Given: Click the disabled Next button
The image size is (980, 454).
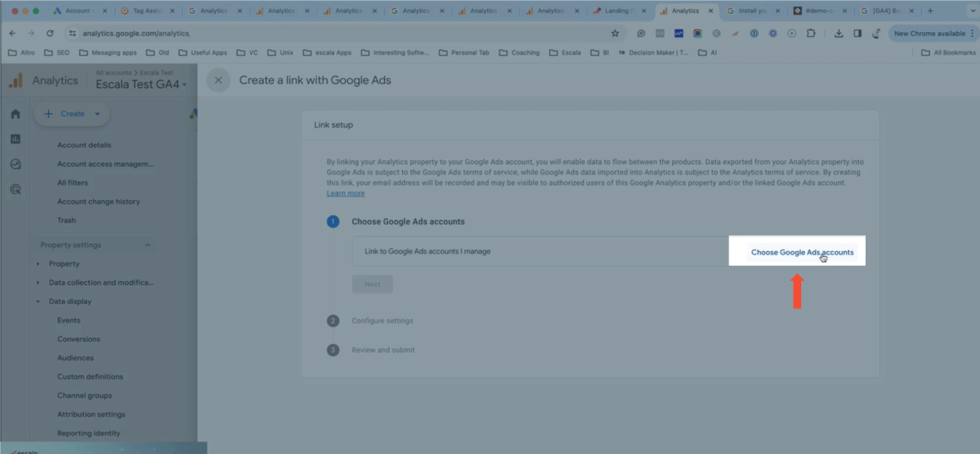Looking at the screenshot, I should coord(372,284).
